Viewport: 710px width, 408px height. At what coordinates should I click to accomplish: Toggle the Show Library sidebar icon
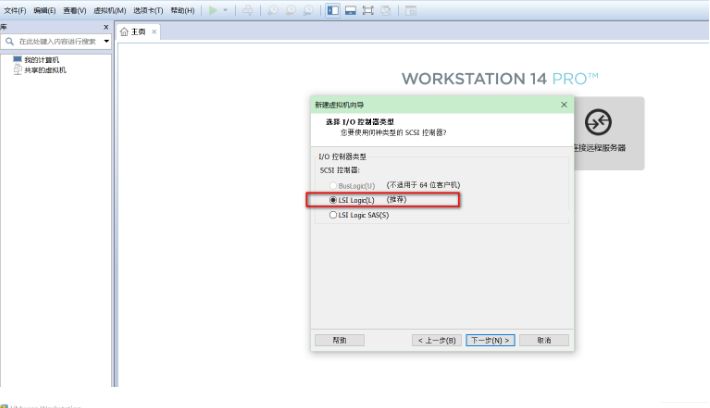click(x=333, y=10)
